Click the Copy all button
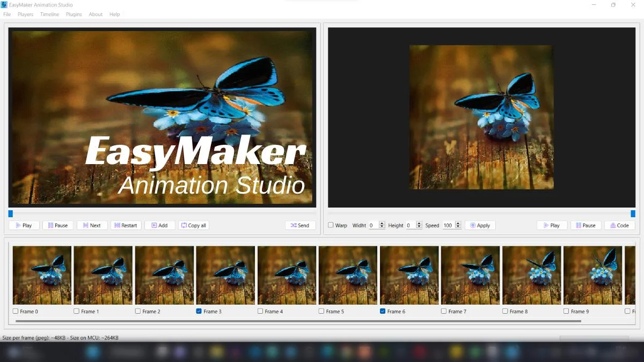This screenshot has width=644, height=362. point(194,225)
